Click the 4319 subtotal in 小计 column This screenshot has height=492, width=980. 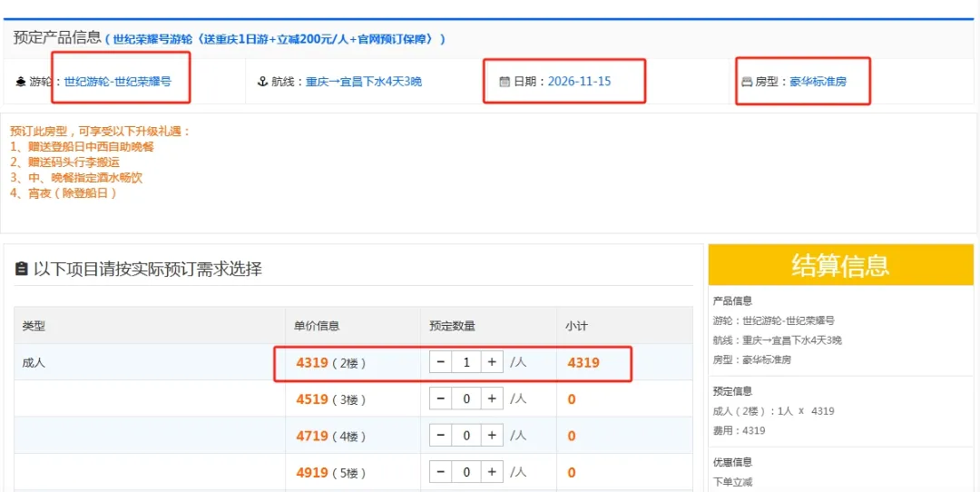tap(583, 362)
